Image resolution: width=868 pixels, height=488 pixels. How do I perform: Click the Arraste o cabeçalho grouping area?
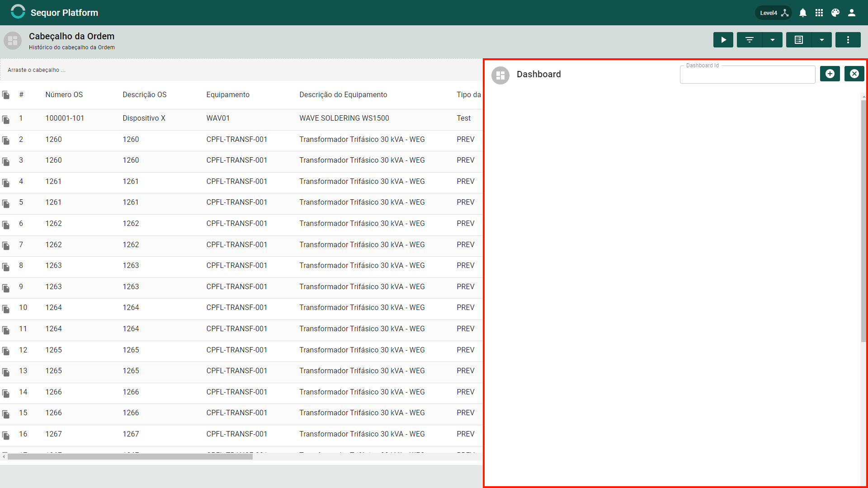241,70
